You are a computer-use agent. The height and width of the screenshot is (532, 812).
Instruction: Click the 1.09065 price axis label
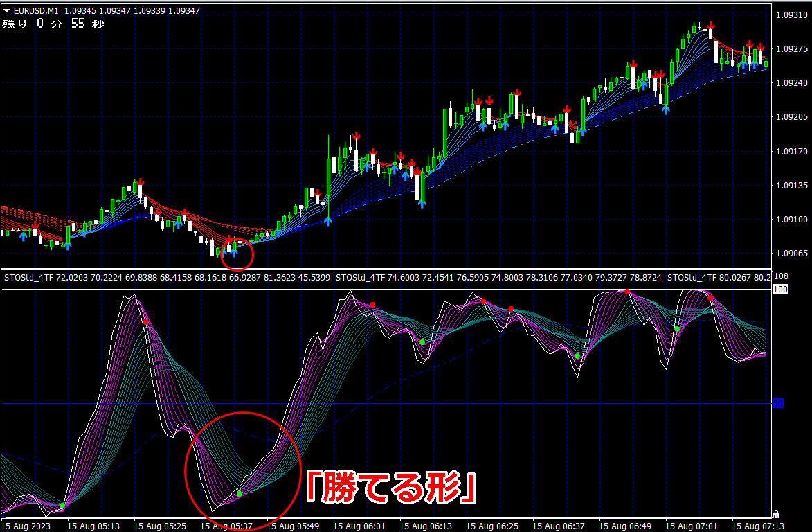coord(792,254)
